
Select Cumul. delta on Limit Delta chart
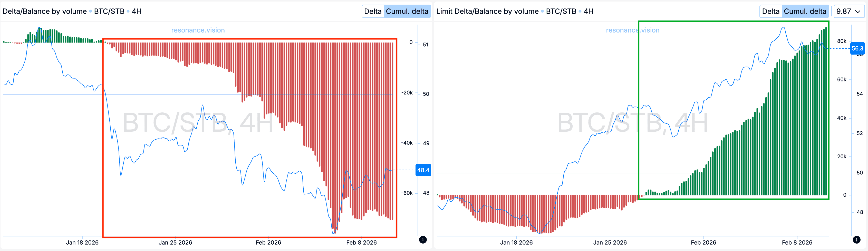coord(805,12)
